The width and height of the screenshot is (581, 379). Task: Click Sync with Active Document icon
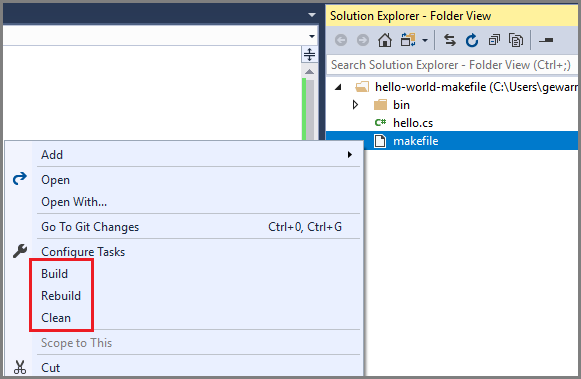[449, 40]
